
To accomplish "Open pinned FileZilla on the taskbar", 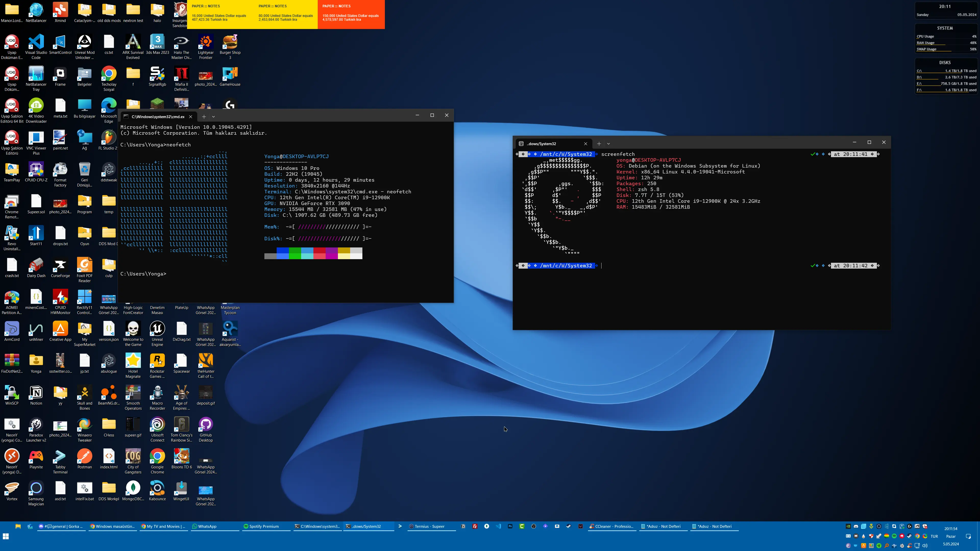I will click(475, 526).
